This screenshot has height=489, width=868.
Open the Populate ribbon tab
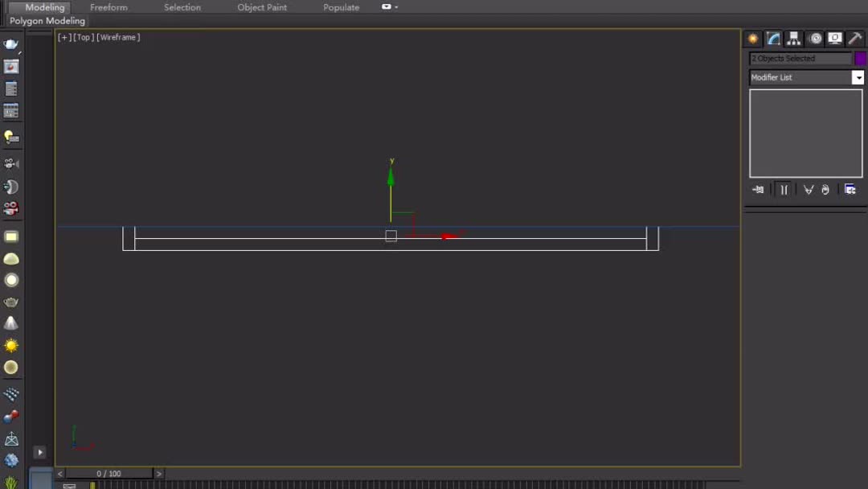click(x=341, y=7)
